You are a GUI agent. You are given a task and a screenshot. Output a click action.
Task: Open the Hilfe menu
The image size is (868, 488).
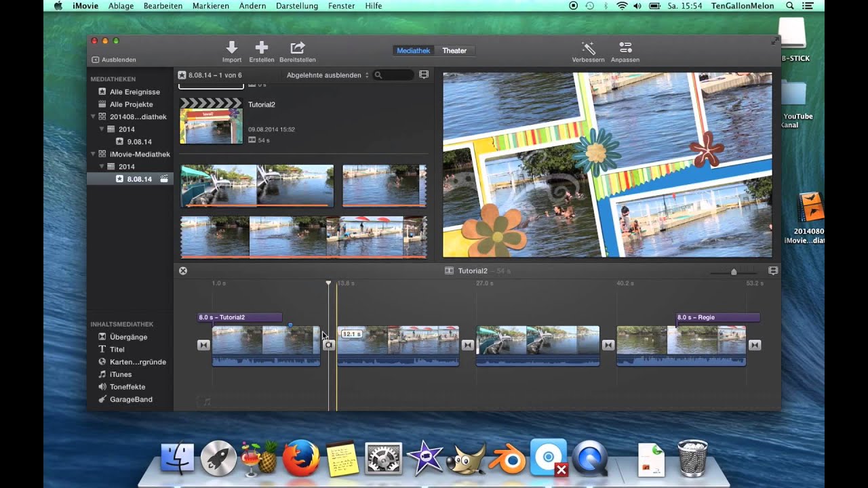tap(374, 5)
